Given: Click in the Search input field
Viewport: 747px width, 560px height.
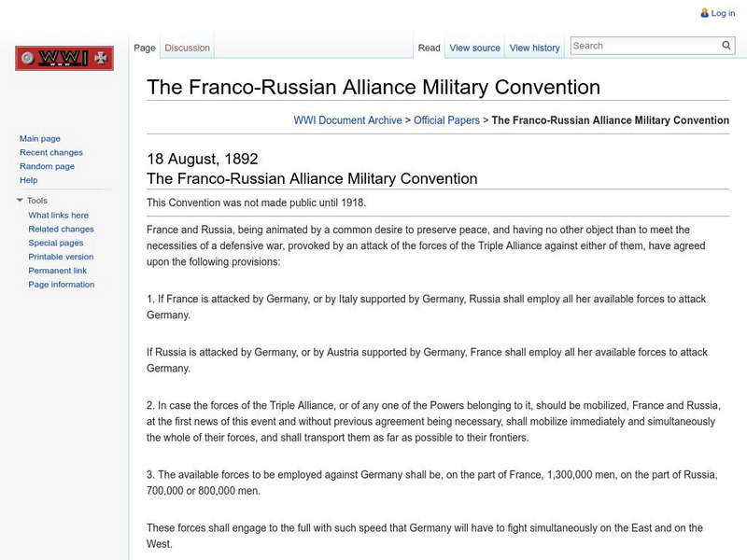Looking at the screenshot, I should [x=644, y=46].
